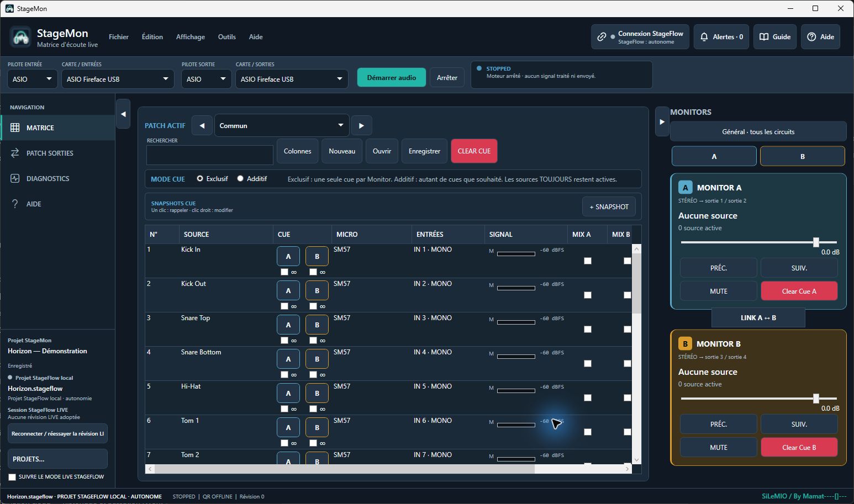This screenshot has width=854, height=504.
Task: Enable Suivre le mode live StageFlow
Action: pos(12,477)
